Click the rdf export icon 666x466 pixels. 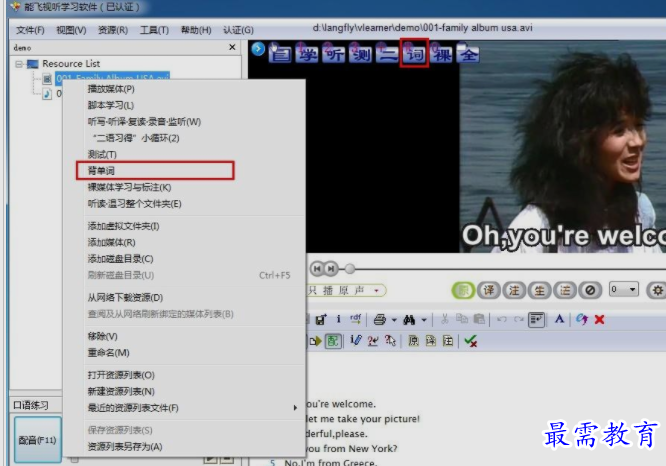(x=356, y=319)
